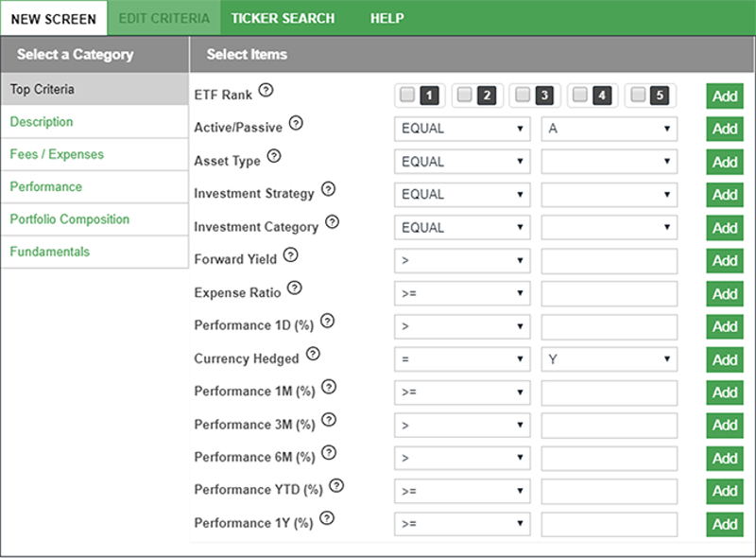This screenshot has width=756, height=558.
Task: Click the Currency Hedged help icon
Action: (313, 354)
